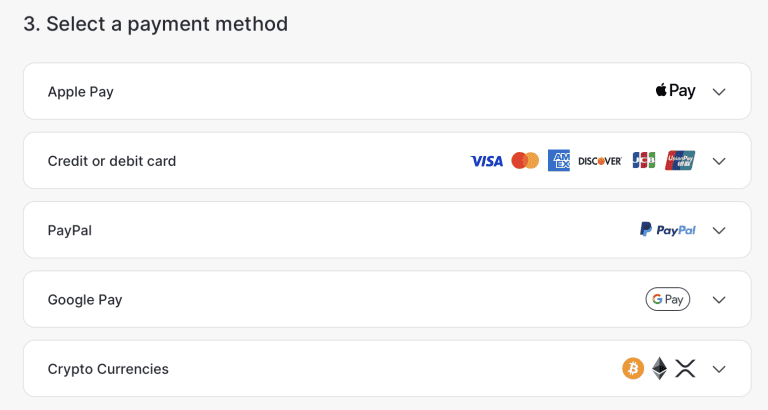Click the Bitcoin orange coin icon
The width and height of the screenshot is (768, 410).
[x=633, y=369]
